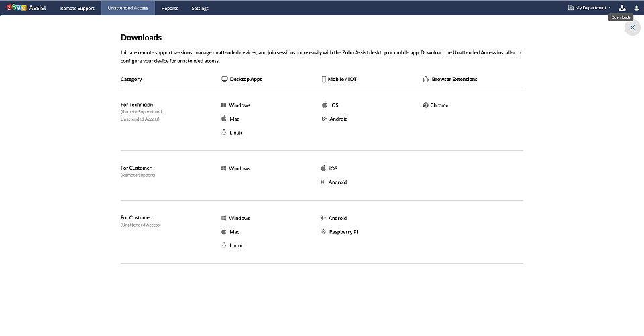
Task: Download the Technician Linux desktop app
Action: 235,133
